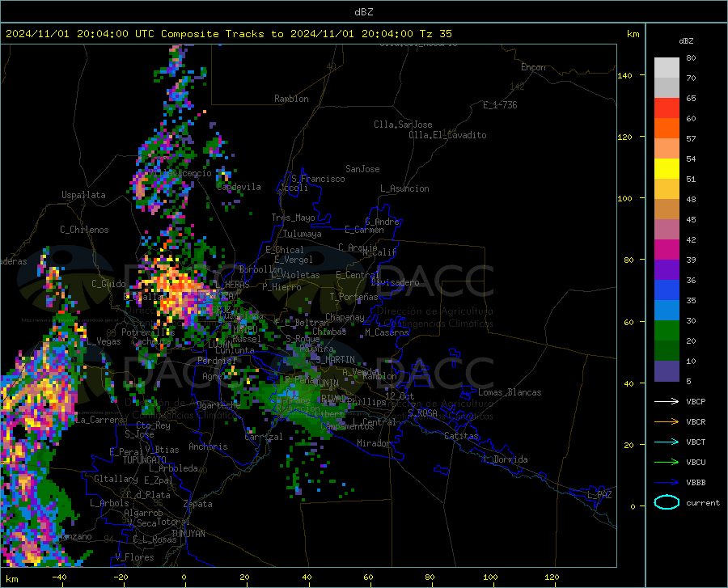Click the 'Capdevila' map label

[239, 187]
